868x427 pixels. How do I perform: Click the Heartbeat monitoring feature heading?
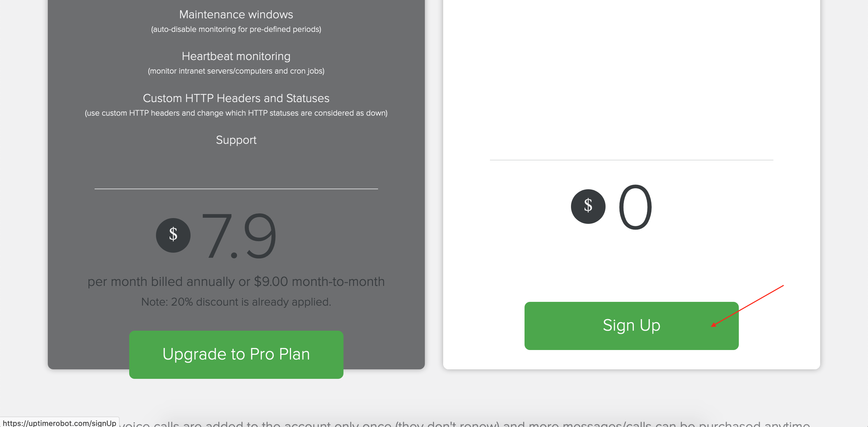tap(236, 56)
